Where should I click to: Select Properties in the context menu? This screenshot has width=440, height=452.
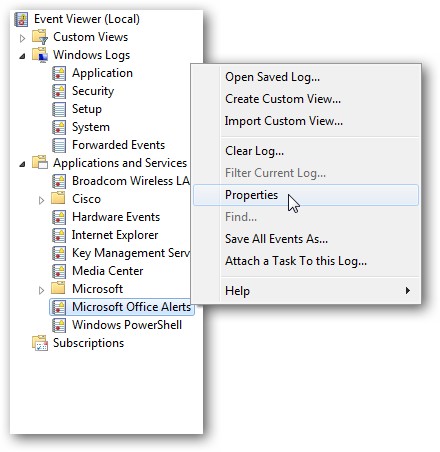click(x=306, y=195)
